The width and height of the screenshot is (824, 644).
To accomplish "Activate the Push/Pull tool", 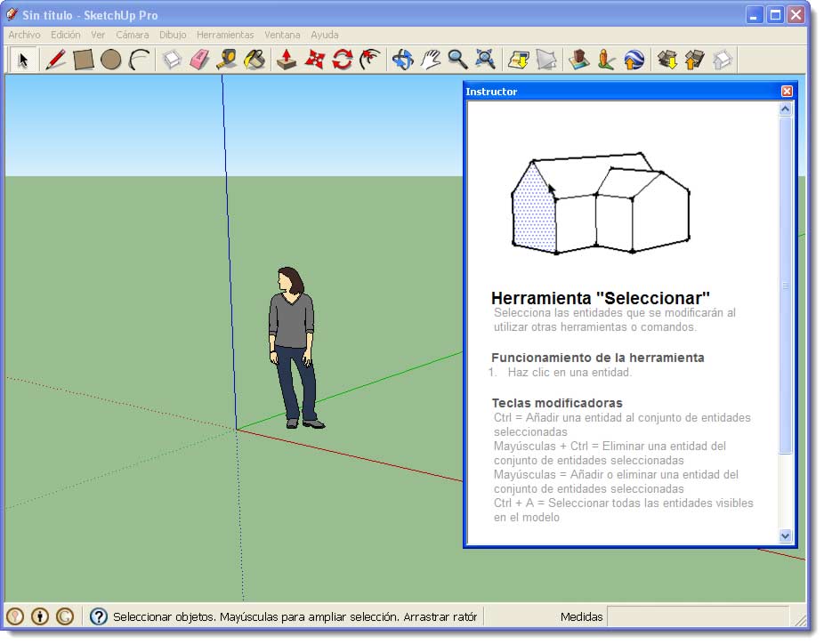I will click(287, 60).
